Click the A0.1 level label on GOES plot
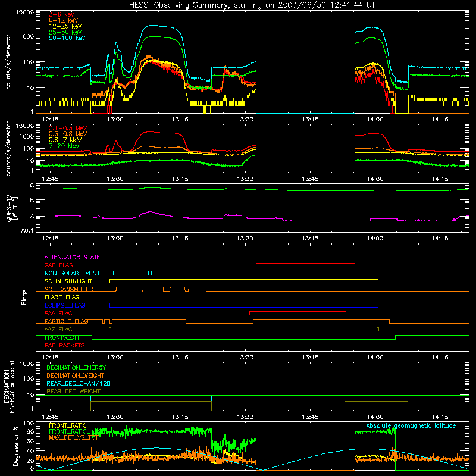 pyautogui.click(x=27, y=231)
